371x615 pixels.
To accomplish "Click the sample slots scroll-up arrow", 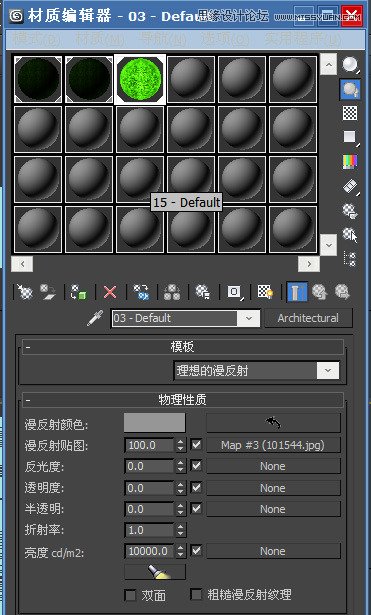I will [329, 64].
